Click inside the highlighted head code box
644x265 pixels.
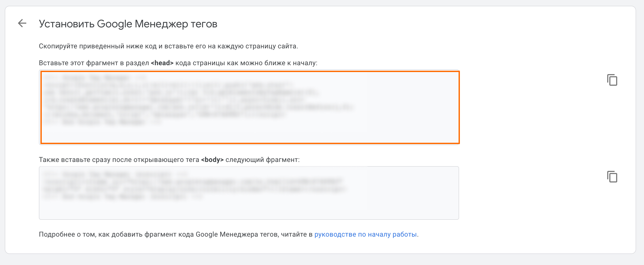(x=250, y=107)
